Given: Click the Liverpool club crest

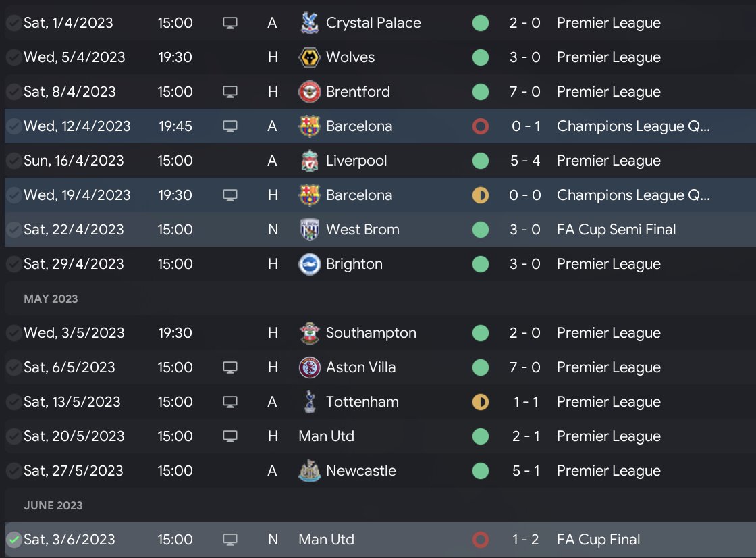Looking at the screenshot, I should 309,161.
